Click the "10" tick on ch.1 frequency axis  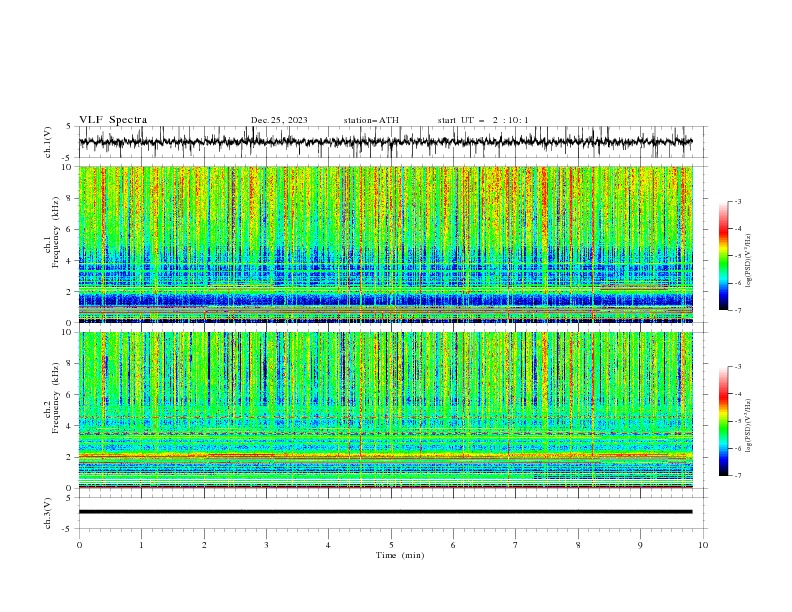(68, 167)
